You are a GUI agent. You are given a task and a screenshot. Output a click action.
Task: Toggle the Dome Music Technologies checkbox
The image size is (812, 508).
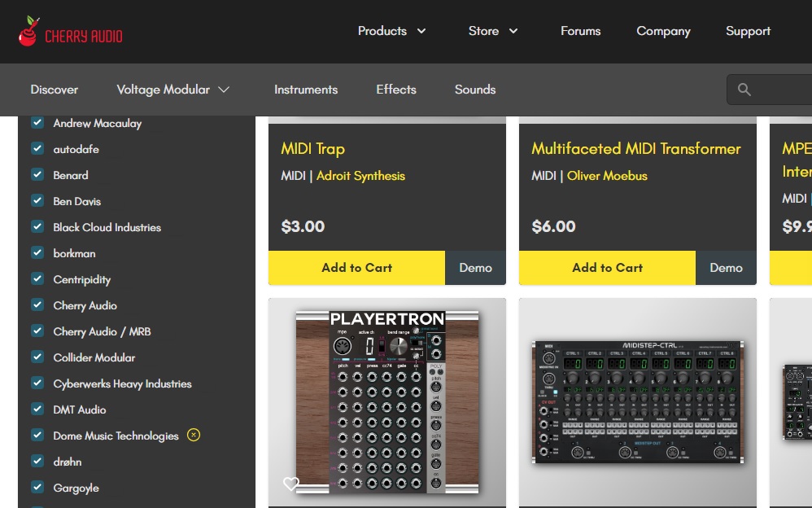click(x=37, y=435)
